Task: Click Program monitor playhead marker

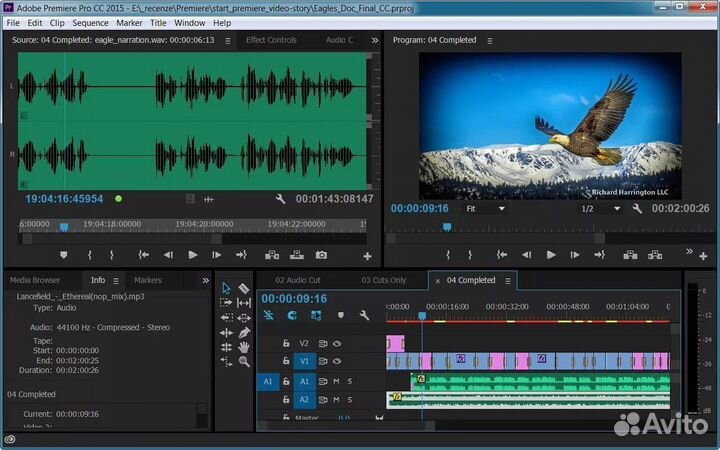Action: click(447, 227)
